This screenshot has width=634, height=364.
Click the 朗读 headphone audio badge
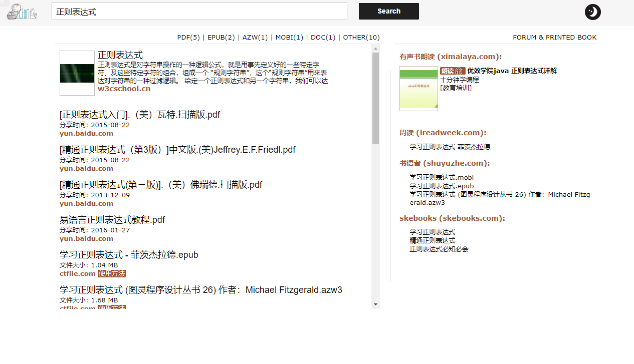[453, 71]
